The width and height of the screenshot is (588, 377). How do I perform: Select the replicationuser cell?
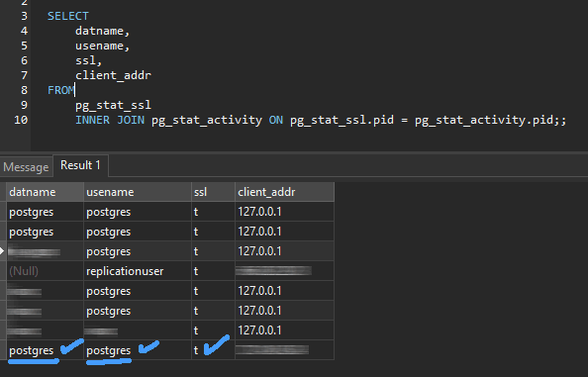coord(138,271)
